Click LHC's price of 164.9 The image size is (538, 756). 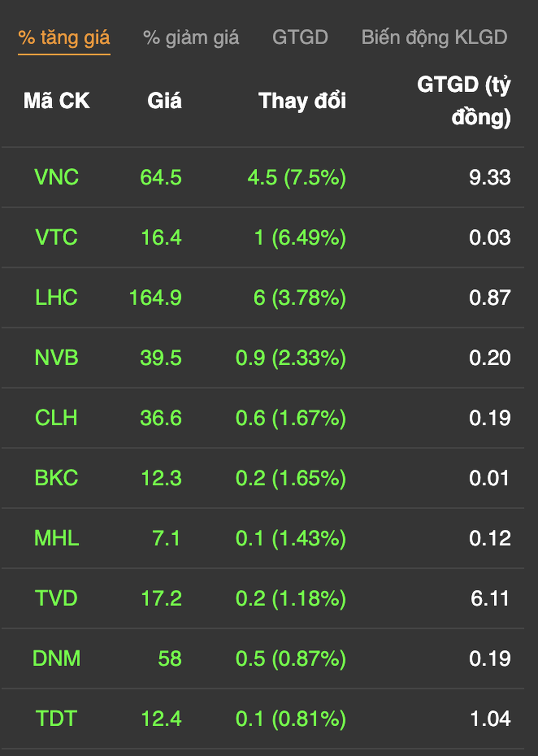pos(155,298)
